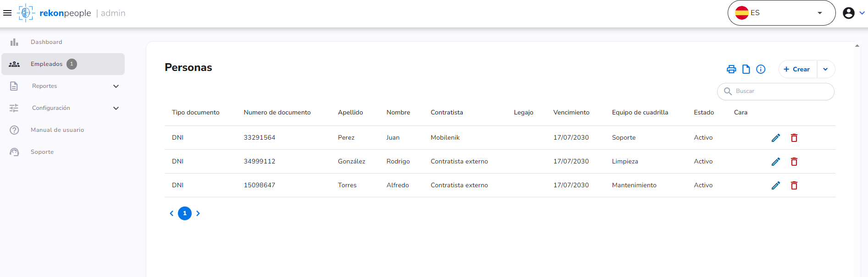Edit the González Rodrigo row
The height and width of the screenshot is (277, 868).
[x=776, y=162]
